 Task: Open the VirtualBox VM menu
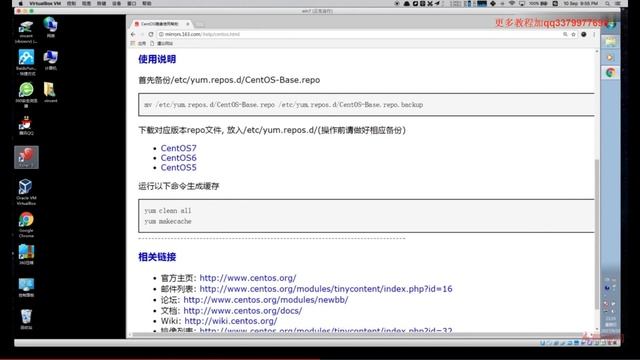45,3
